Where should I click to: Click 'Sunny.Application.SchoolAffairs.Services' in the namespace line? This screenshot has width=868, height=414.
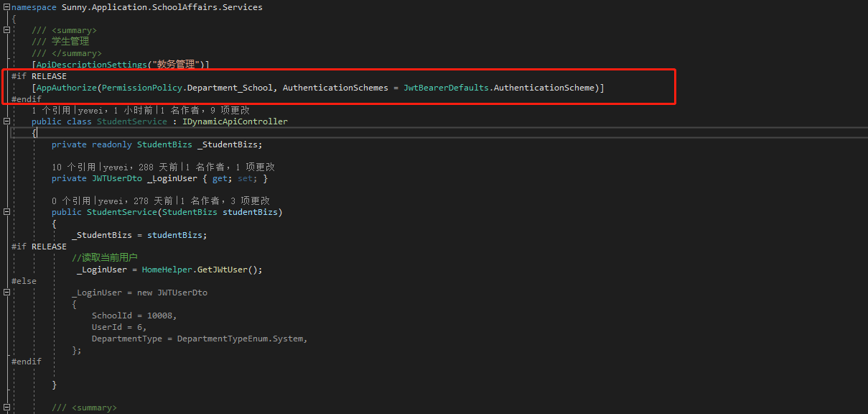[x=162, y=8]
